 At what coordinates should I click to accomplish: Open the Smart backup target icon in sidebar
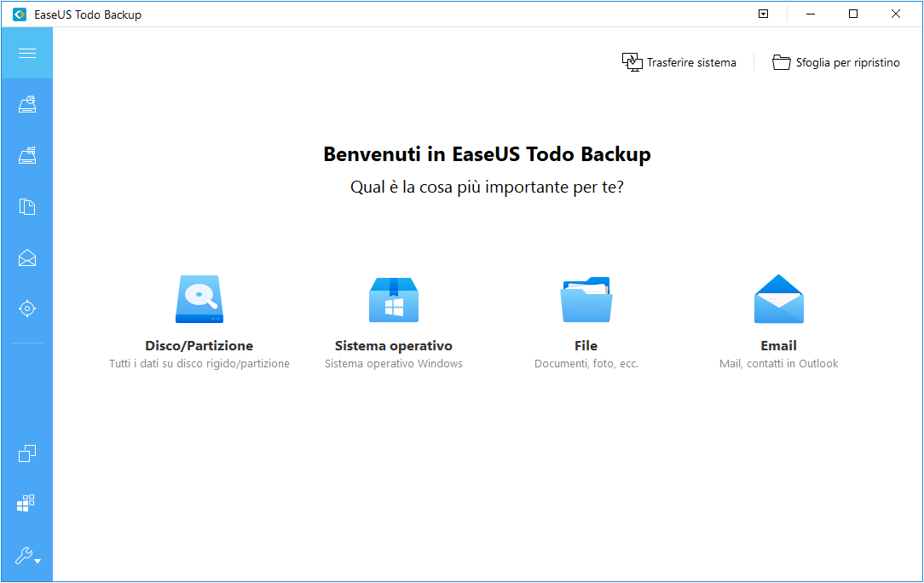pos(26,309)
